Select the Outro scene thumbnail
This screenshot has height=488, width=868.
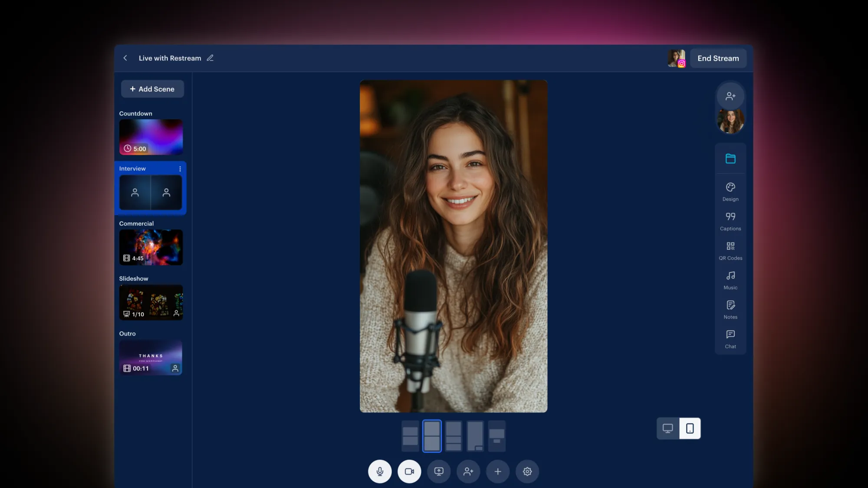[151, 357]
